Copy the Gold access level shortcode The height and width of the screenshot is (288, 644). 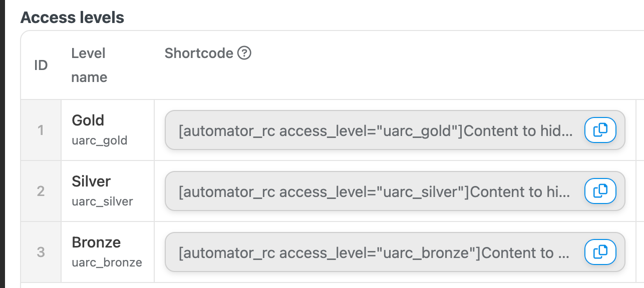click(600, 130)
